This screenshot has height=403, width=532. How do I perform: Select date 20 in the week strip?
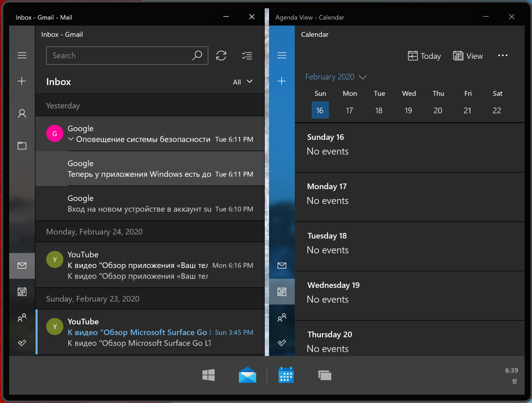[438, 110]
